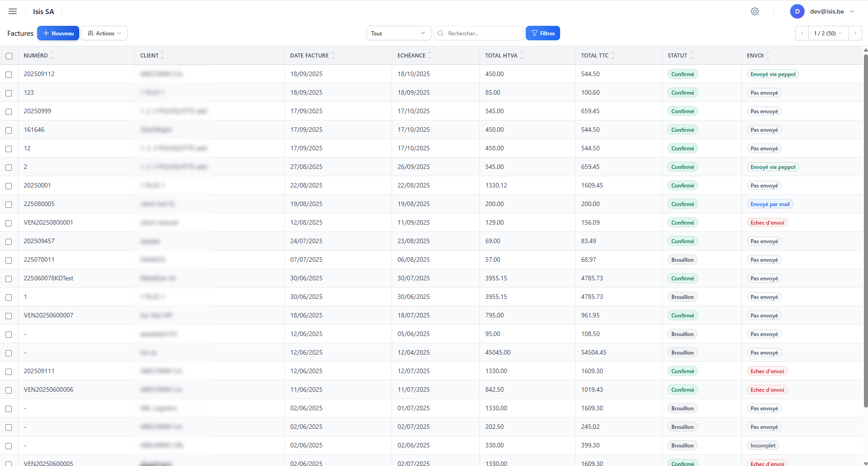Expand the Tous filter dropdown
Viewport: 868px width, 466px height.
click(x=398, y=33)
